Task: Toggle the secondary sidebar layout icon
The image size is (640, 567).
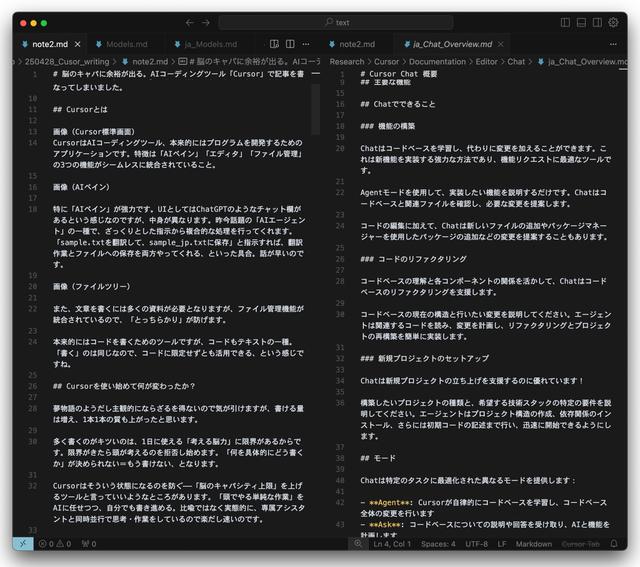Action: [597, 22]
